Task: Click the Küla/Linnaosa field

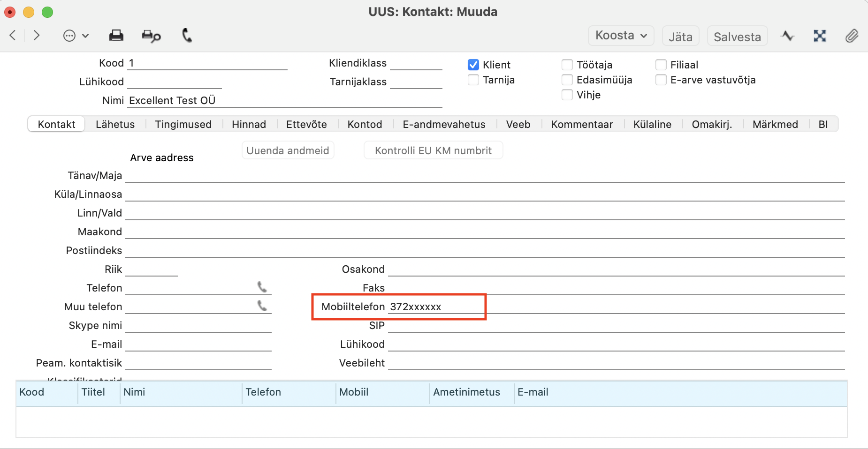Action: [485, 194]
